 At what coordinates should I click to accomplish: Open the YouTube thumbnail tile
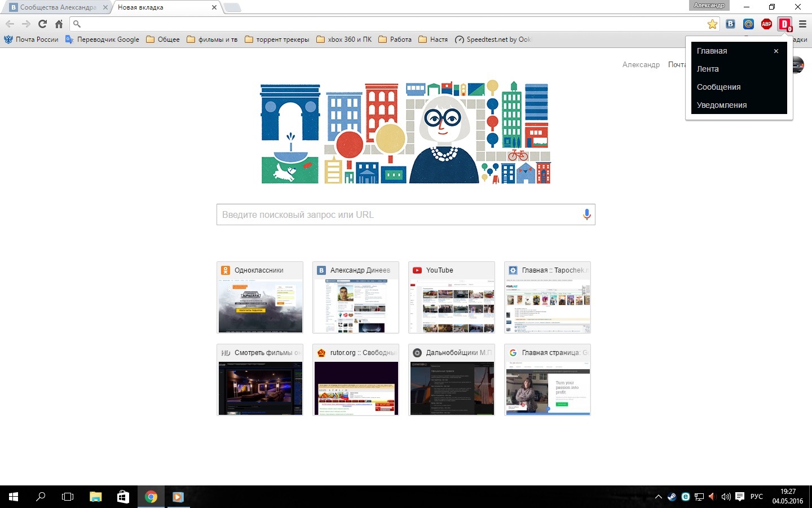[x=451, y=297]
